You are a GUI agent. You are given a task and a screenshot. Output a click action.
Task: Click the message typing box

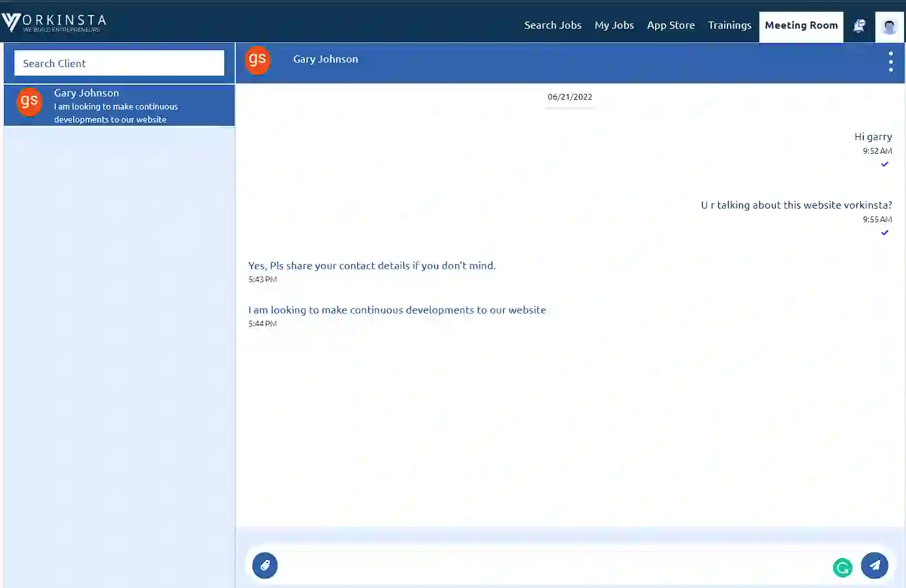(x=554, y=566)
